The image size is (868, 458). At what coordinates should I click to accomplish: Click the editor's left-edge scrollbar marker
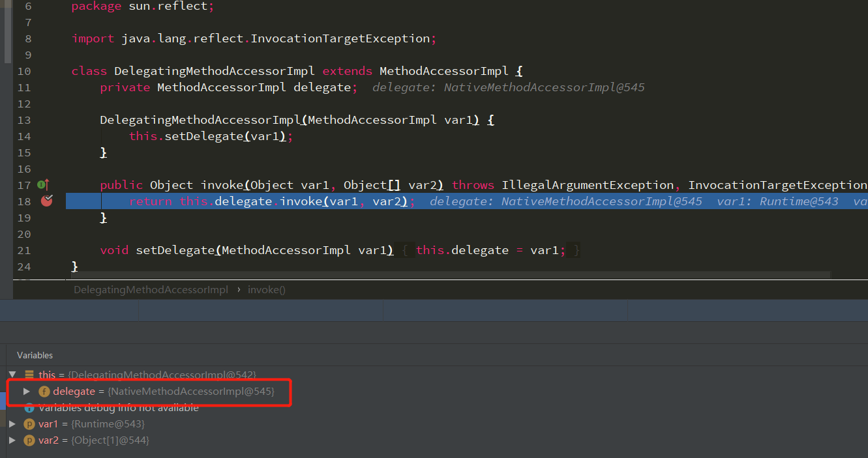(x=7, y=31)
